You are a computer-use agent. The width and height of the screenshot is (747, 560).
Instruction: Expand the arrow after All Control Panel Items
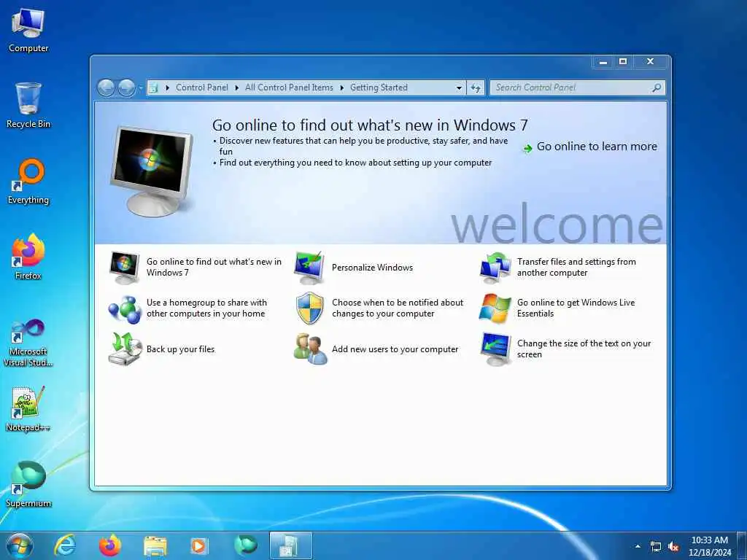[x=341, y=87]
